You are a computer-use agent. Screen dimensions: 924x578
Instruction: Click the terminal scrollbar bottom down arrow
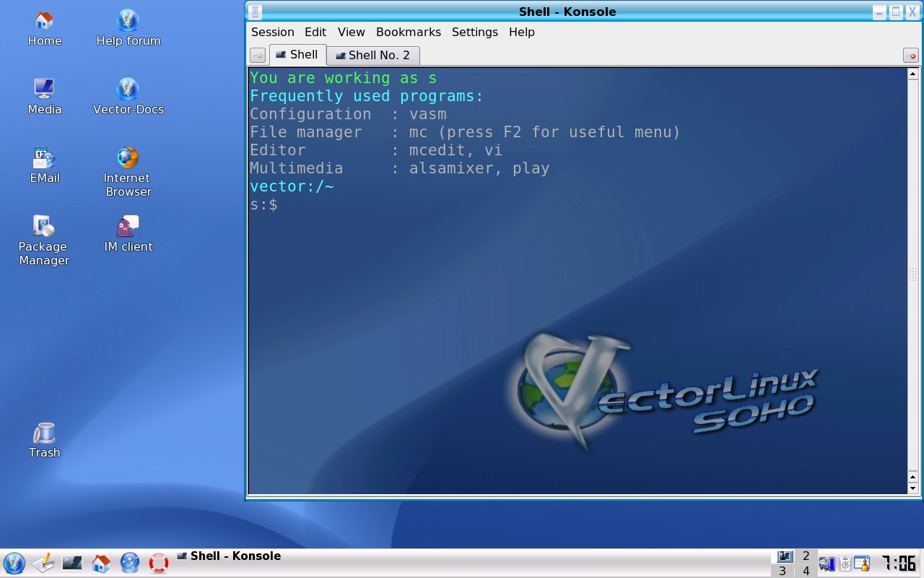coord(913,489)
